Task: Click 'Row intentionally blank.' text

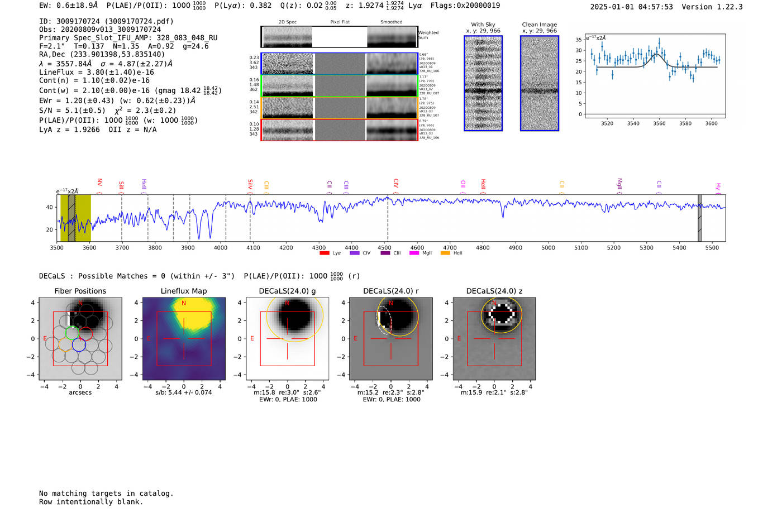Action: [91, 502]
